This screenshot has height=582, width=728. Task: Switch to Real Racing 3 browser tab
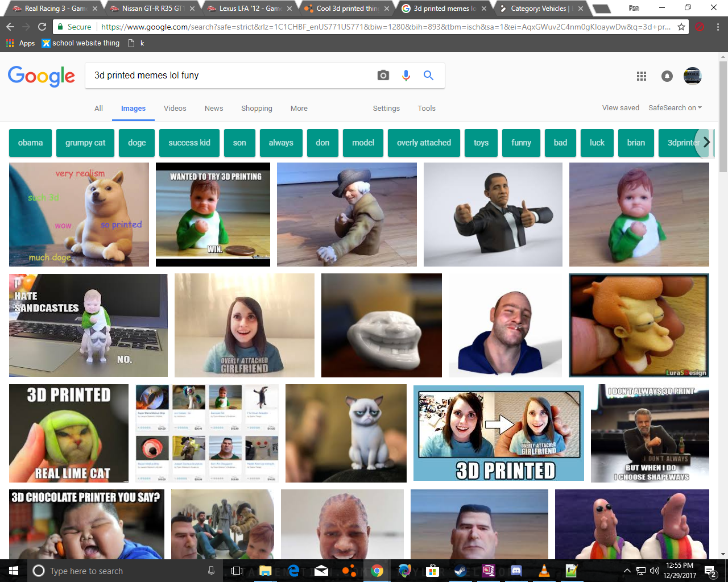pyautogui.click(x=54, y=9)
